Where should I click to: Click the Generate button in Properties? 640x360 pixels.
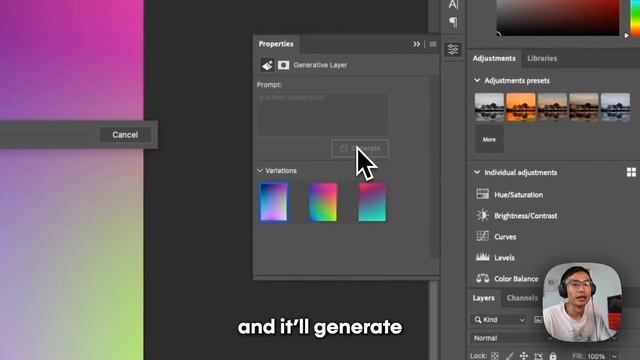pos(360,149)
